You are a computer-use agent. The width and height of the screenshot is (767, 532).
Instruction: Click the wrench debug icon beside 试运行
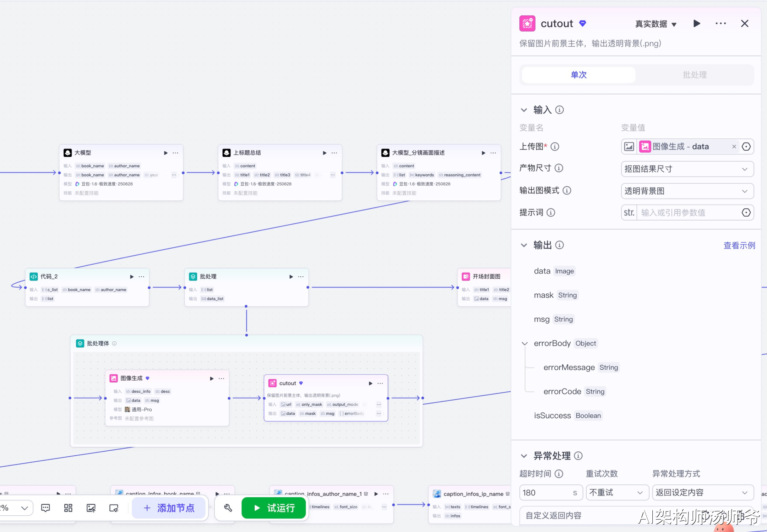pos(228,508)
